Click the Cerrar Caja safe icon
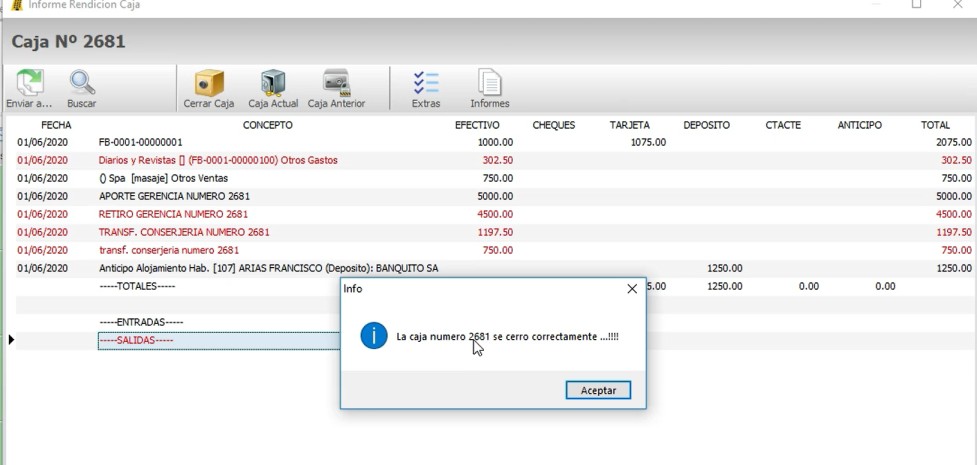 (208, 83)
